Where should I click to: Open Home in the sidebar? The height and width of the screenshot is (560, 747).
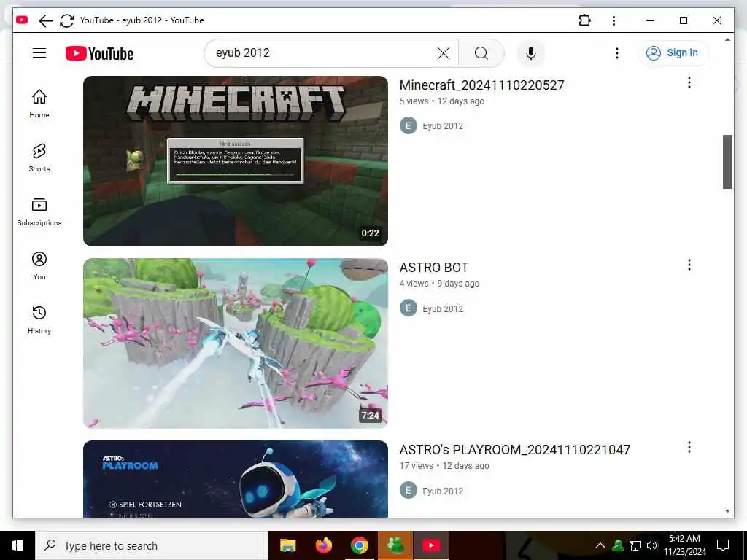pos(39,104)
